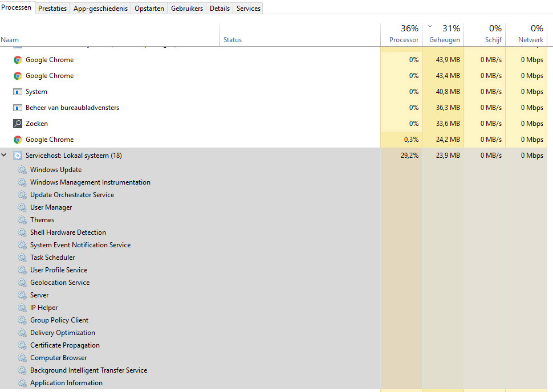The height and width of the screenshot is (392, 553).
Task: Sort processes by Processor column
Action: point(404,40)
